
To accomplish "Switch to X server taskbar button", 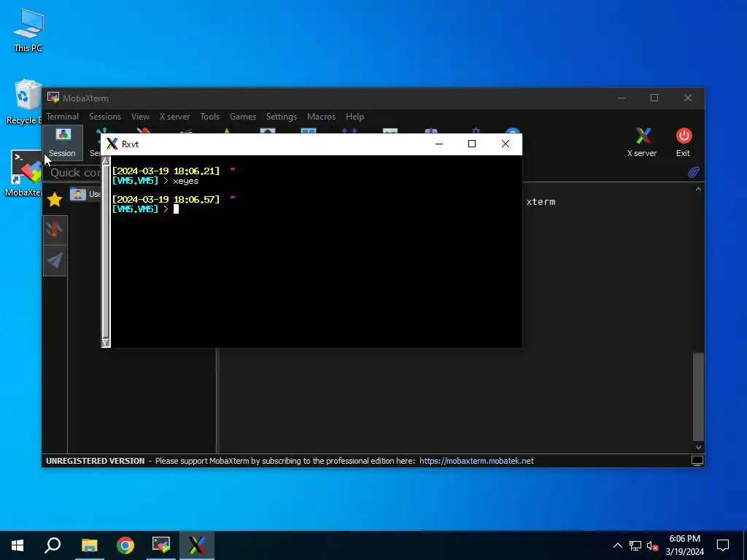I will [197, 545].
